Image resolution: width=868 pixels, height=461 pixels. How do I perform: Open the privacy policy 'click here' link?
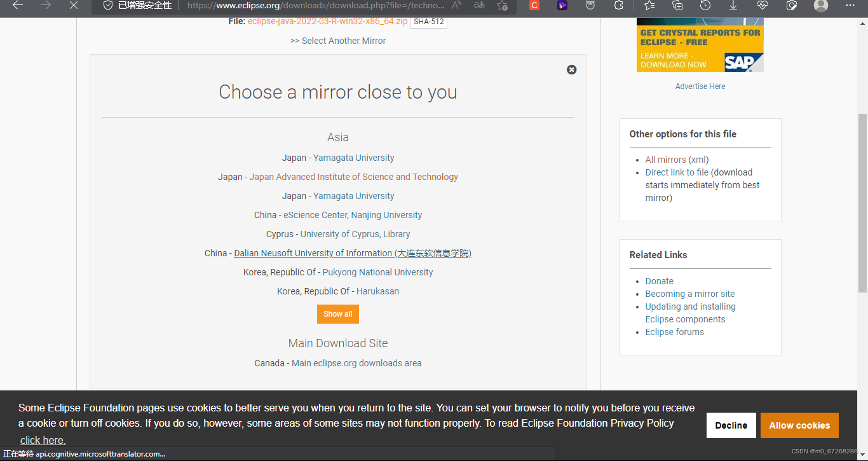43,440
